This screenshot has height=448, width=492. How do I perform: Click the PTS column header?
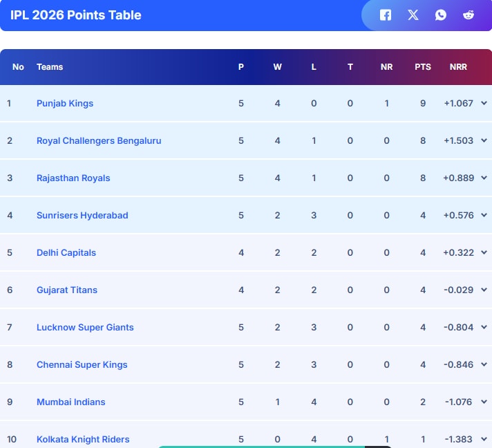coord(423,67)
